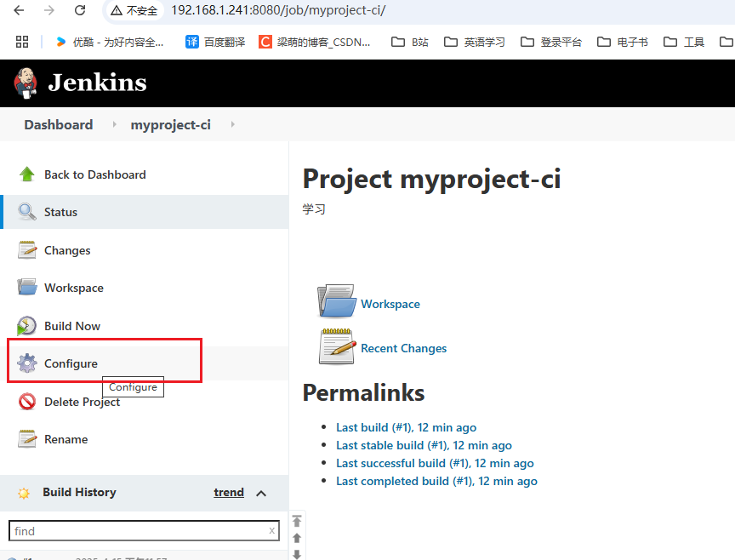Select Delete Project in the sidebar
Image resolution: width=735 pixels, height=560 pixels.
[x=82, y=402]
